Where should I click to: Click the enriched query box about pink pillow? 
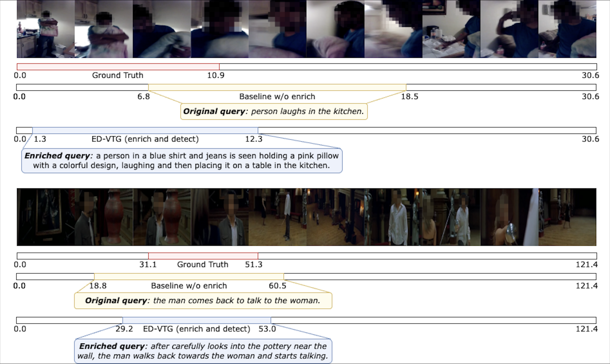pyautogui.click(x=182, y=161)
